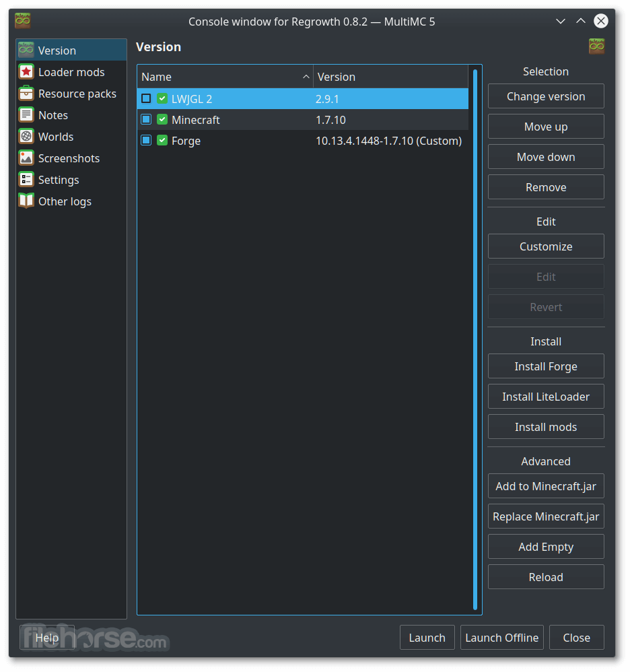Maximize the window with up chevron
Viewport: 630px width, 672px height.
click(x=580, y=21)
